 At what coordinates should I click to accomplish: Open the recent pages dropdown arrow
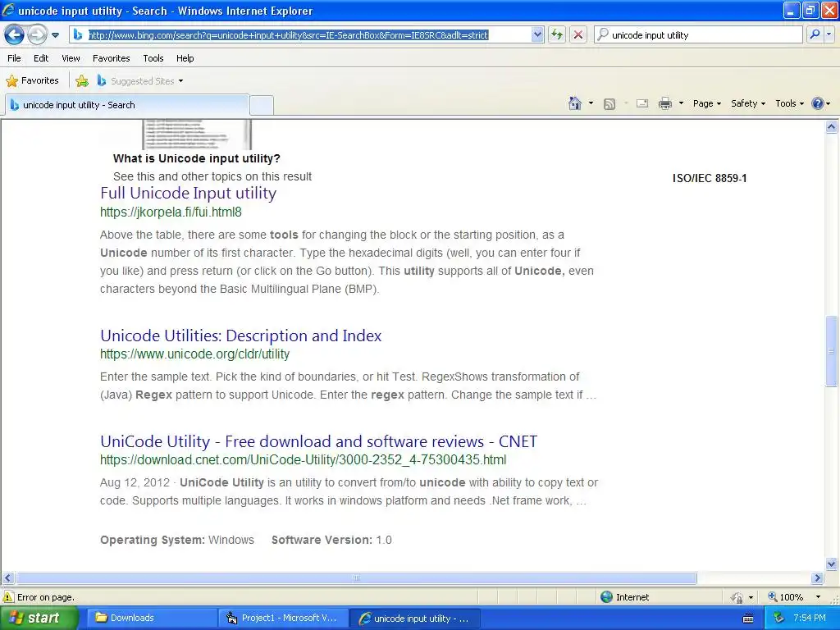pyautogui.click(x=55, y=35)
